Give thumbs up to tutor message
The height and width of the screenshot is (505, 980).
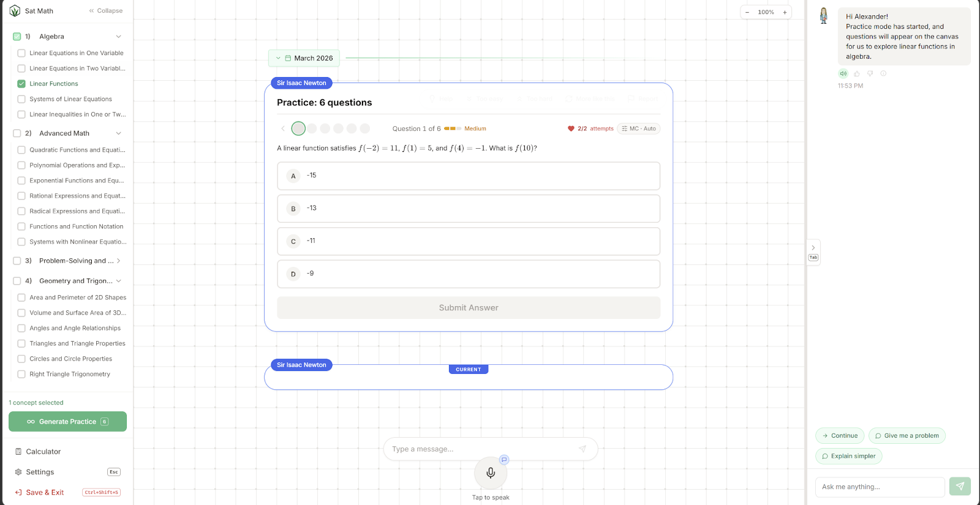(x=857, y=73)
